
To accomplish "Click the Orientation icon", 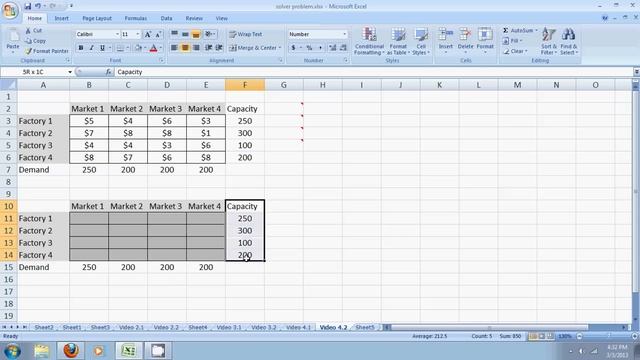I will pos(210,34).
